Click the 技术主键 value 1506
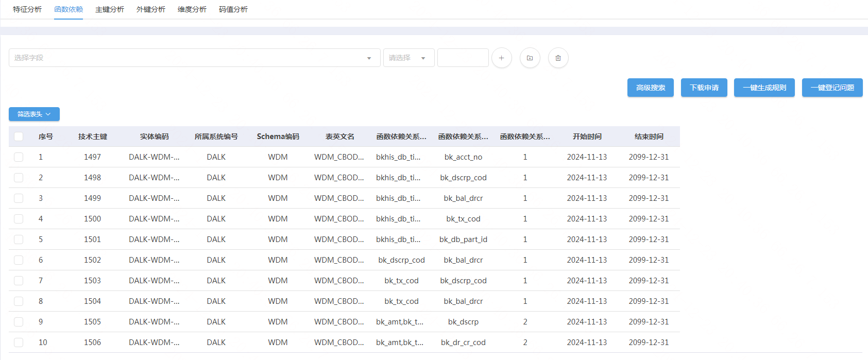The height and width of the screenshot is (360, 868). (x=93, y=342)
